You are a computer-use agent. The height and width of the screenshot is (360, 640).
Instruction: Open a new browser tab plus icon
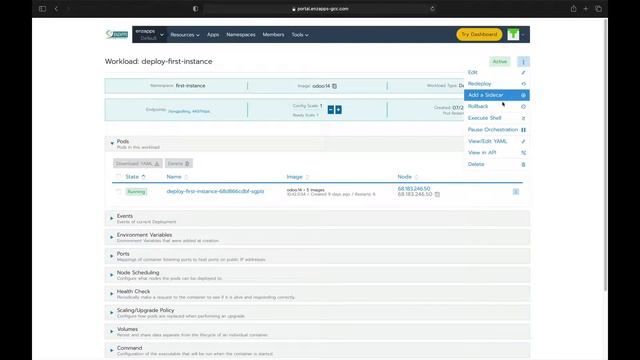(x=586, y=9)
